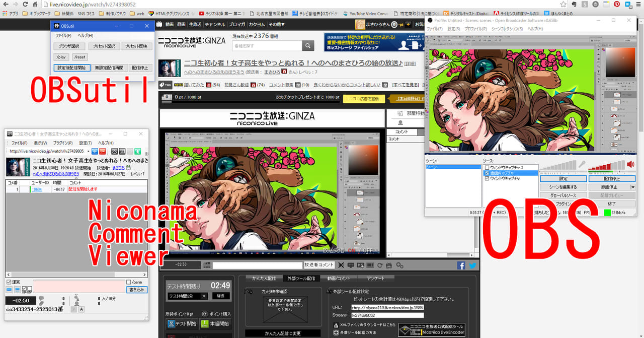Uncheck the 画面キャプチャ source checkbox
Image resolution: width=644 pixels, height=338 pixels.
(487, 173)
